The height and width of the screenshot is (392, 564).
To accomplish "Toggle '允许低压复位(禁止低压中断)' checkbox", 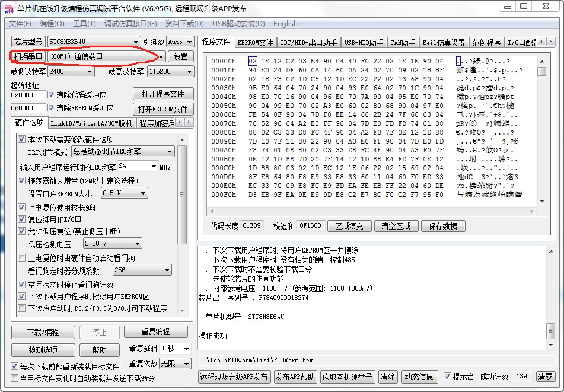I will point(21,231).
